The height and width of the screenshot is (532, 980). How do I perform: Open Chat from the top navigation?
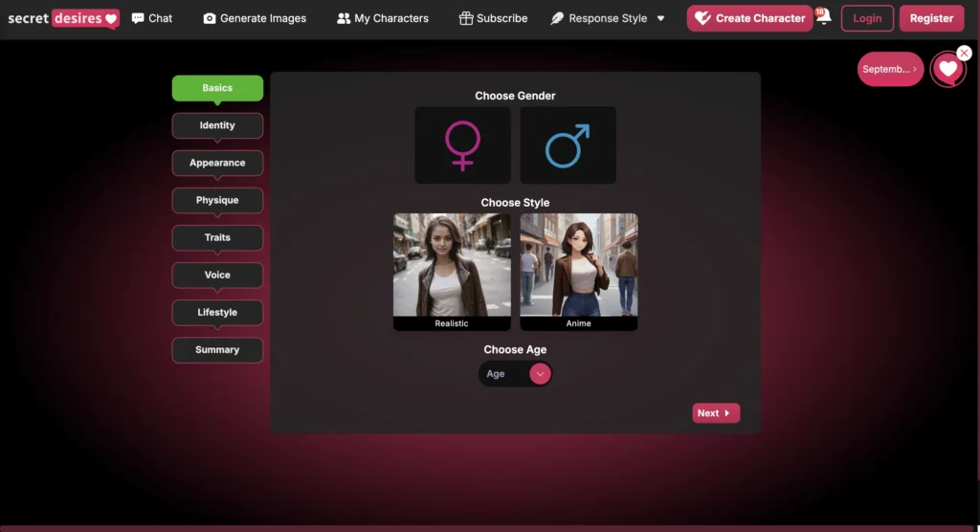[x=152, y=18]
